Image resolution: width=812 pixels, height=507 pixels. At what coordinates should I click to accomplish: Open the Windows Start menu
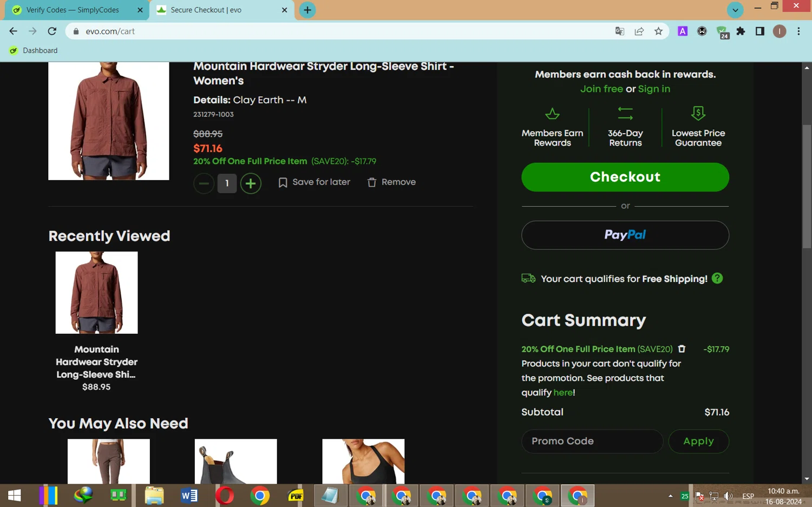click(15, 496)
